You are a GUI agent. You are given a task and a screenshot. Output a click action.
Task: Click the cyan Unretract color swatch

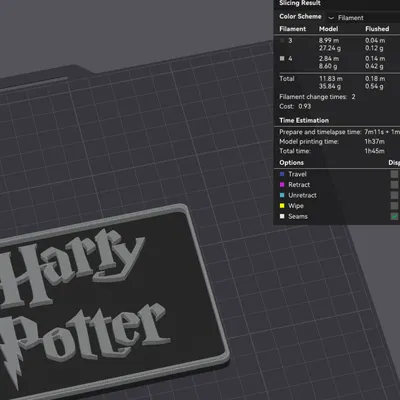[x=282, y=195]
